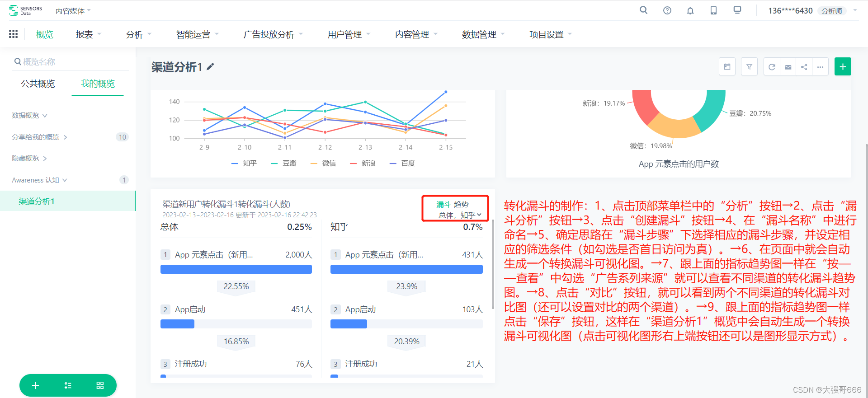Viewport: 868px width, 398px height.
Task: Click the funnel card vertical scrollbar
Action: coord(493,264)
